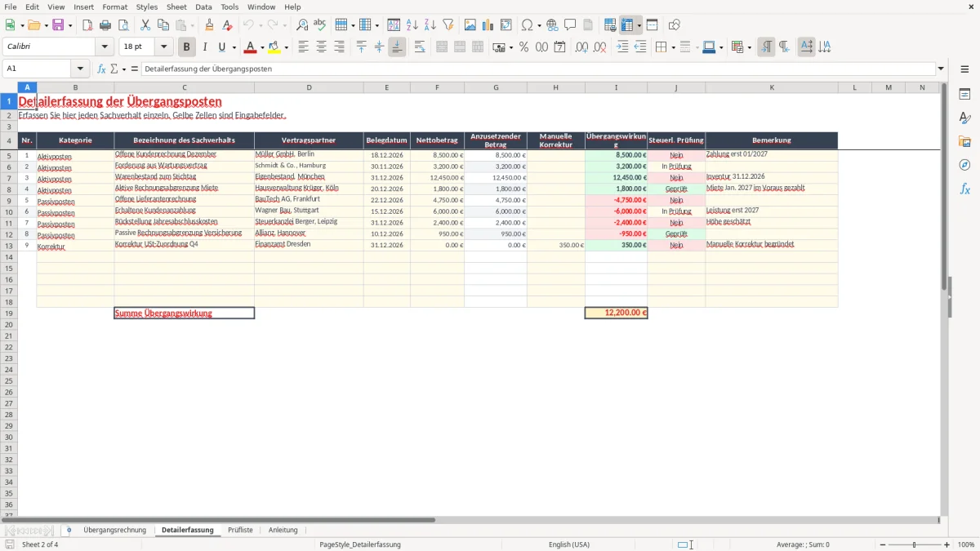This screenshot has width=980, height=551.
Task: Open the sidebar Gallery
Action: (x=964, y=141)
